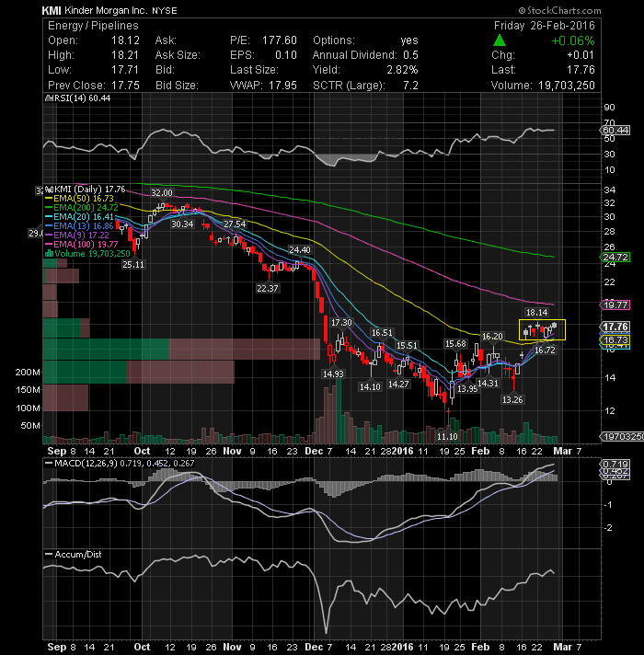Click the white 17.76 last-price axis tag
Screen dimensions: 644x655
click(615, 327)
